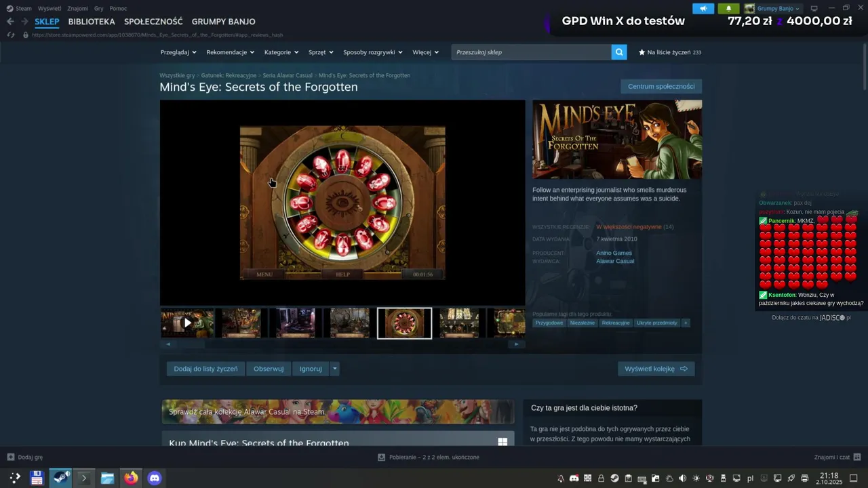Click the printer tray icon
Screen dimensions: 868x488
(805, 479)
